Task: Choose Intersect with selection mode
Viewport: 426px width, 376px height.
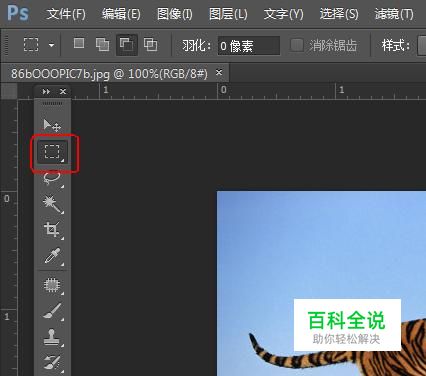Action: [150, 44]
